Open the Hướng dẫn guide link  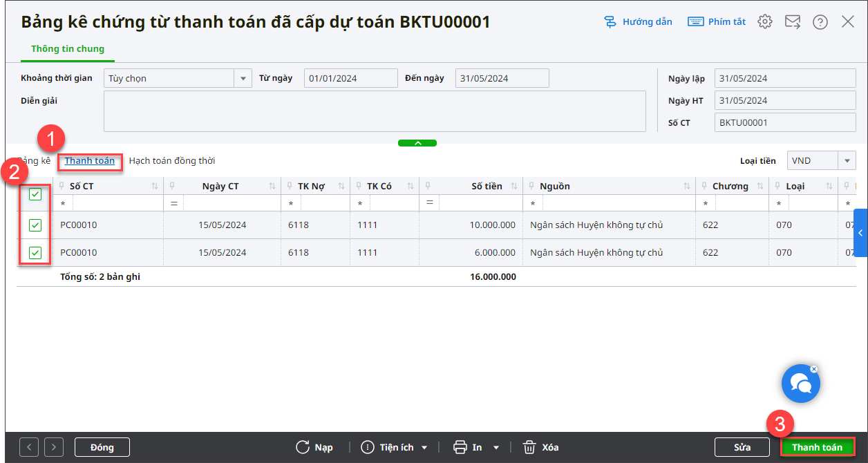tap(638, 21)
